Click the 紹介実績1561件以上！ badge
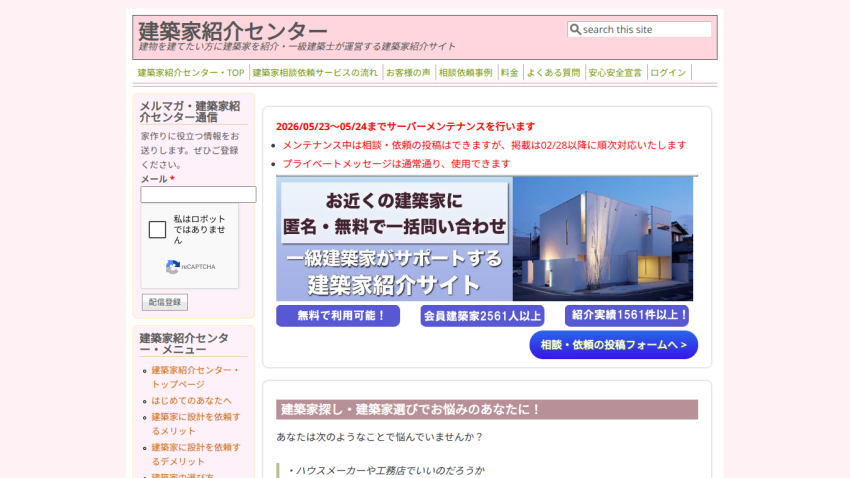 click(x=627, y=315)
